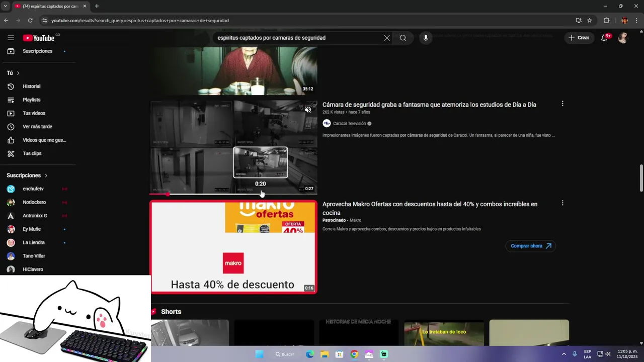Click taskbar Buscar search box

tap(285, 354)
